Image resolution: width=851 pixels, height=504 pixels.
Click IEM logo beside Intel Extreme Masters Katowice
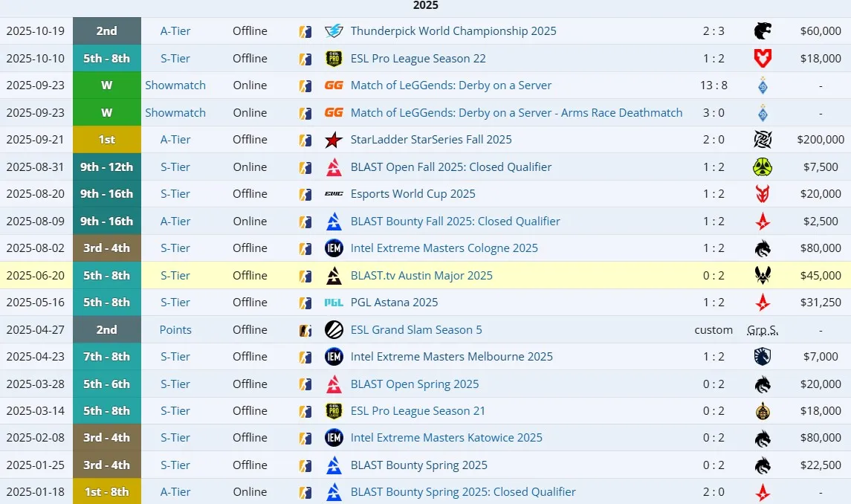click(334, 438)
